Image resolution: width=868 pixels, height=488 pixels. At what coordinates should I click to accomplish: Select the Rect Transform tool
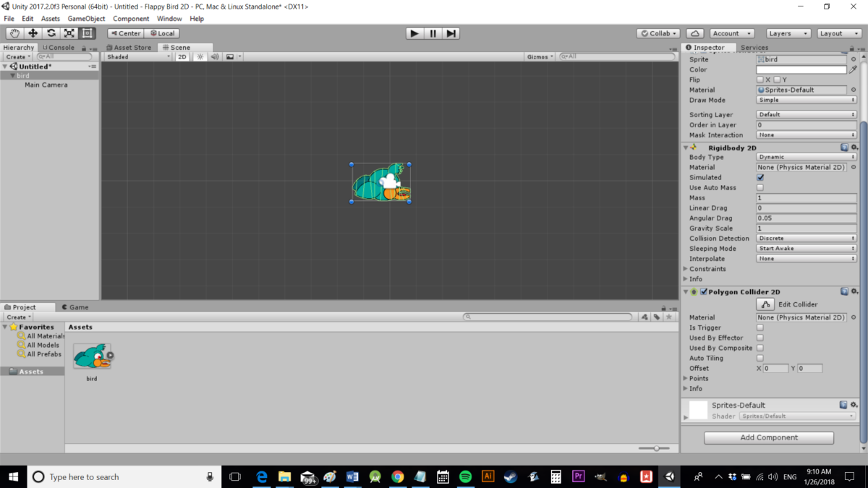(87, 33)
